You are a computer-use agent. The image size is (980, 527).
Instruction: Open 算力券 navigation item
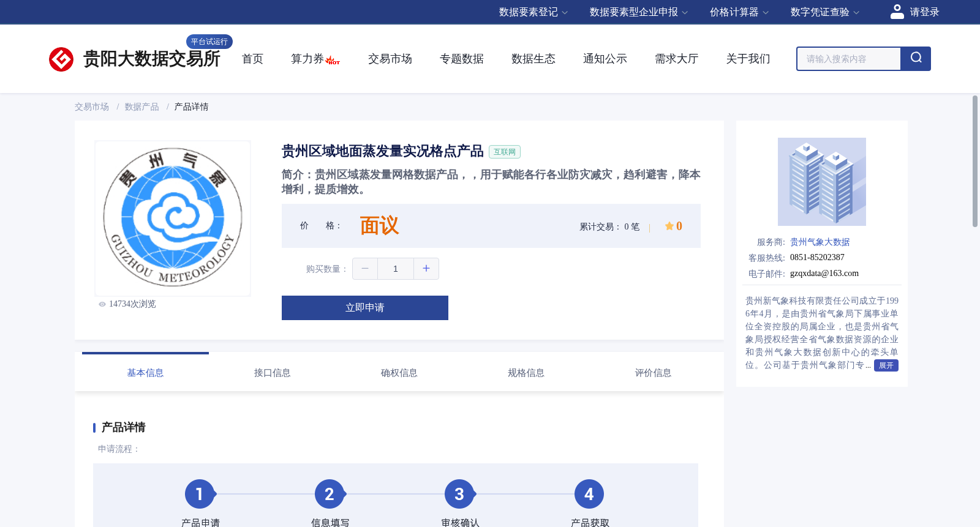coord(307,59)
